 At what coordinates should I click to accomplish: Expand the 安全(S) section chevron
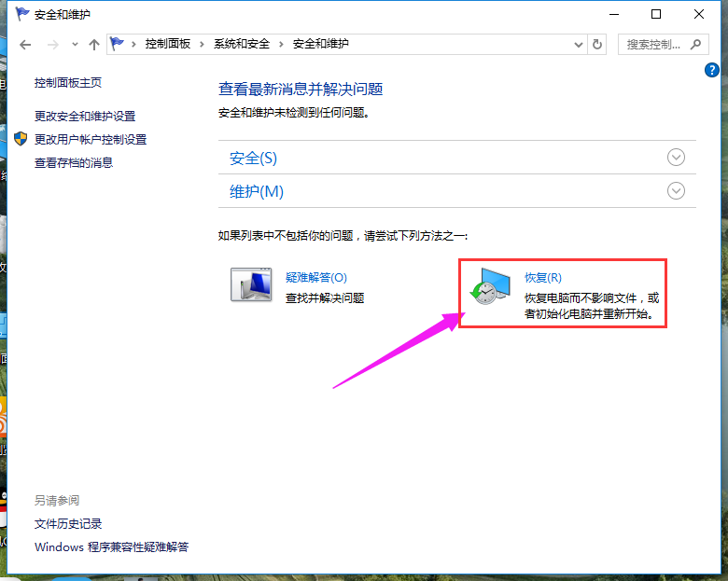(677, 158)
